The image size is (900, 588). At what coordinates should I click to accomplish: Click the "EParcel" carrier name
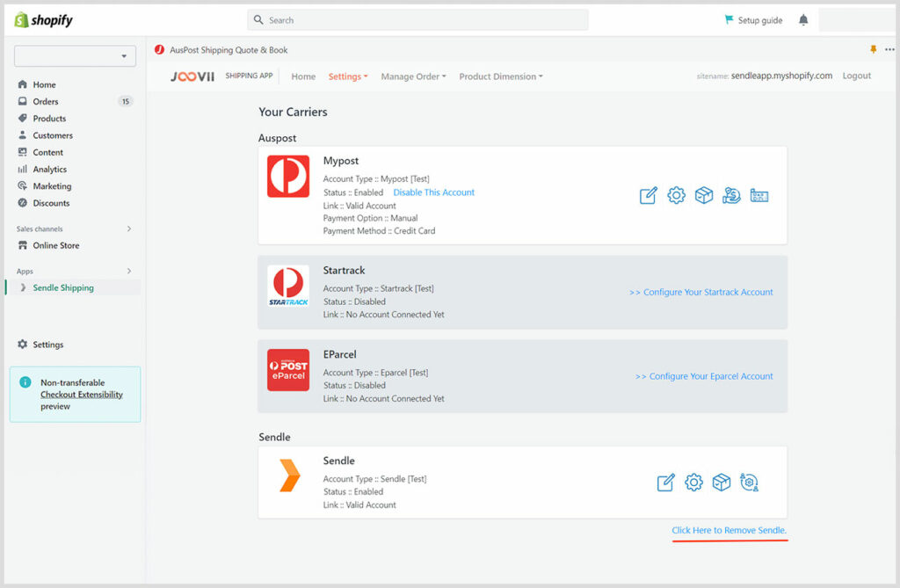(x=340, y=354)
